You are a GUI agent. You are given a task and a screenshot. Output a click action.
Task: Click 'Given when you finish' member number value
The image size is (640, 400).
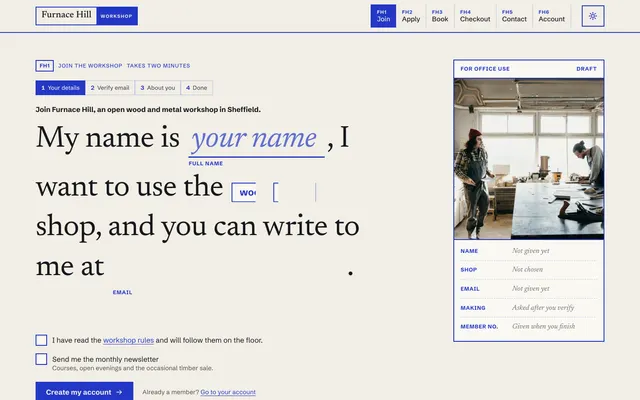(x=544, y=326)
